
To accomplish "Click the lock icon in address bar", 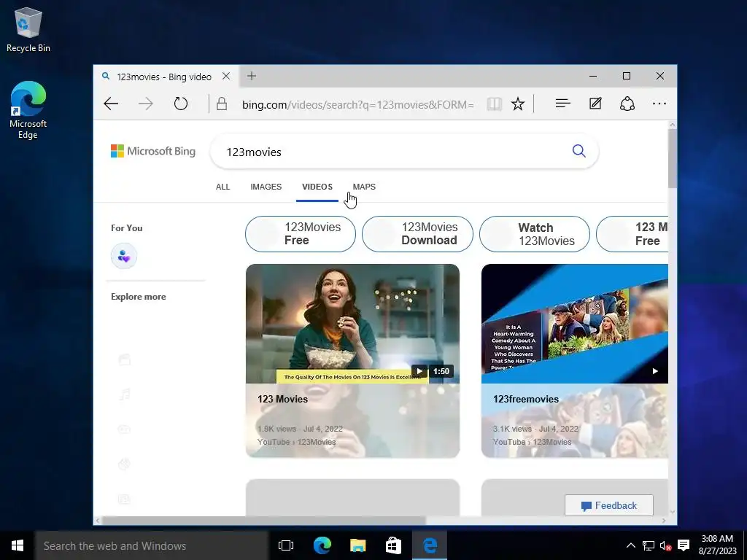I will pos(222,104).
